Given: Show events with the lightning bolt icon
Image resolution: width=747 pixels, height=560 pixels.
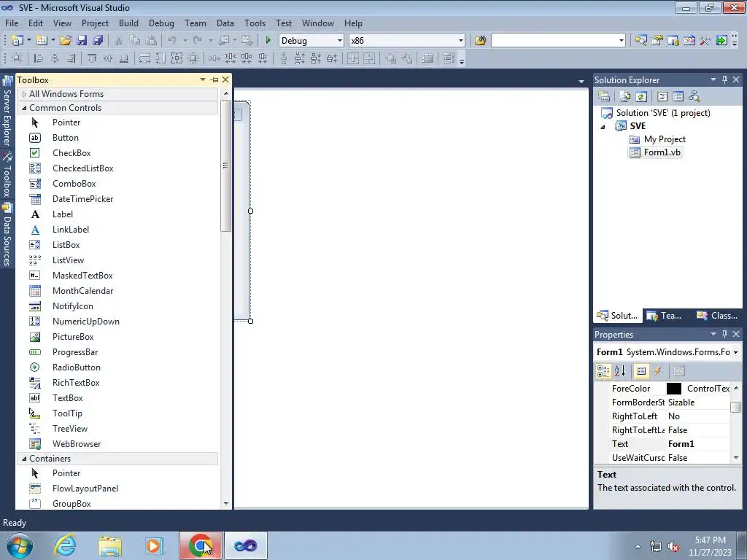Looking at the screenshot, I should click(658, 371).
